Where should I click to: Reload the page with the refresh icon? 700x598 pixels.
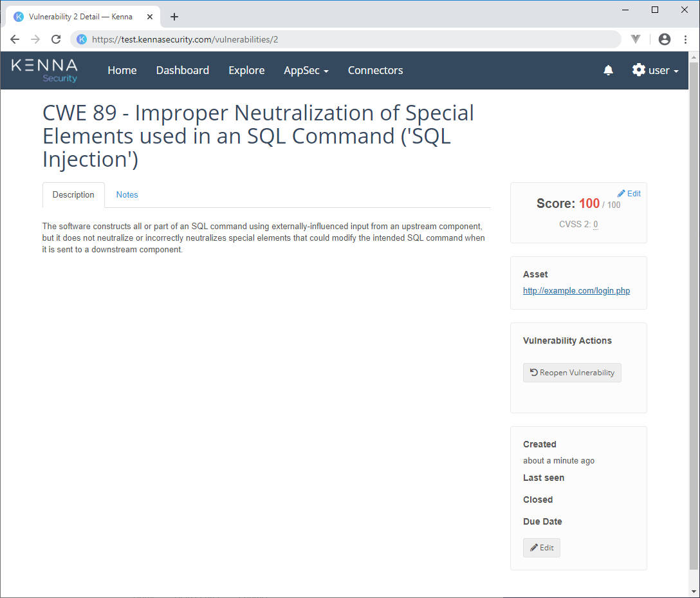tap(56, 39)
